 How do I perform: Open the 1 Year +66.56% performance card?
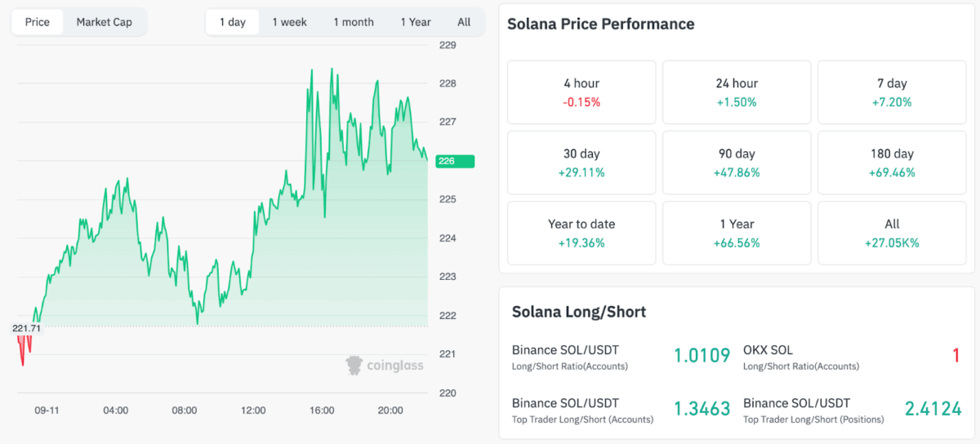tap(737, 233)
